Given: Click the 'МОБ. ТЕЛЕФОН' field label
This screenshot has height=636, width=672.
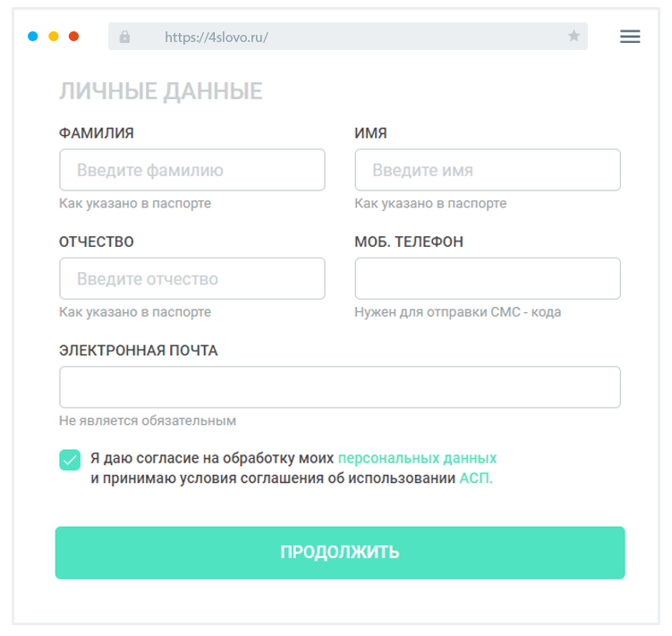Looking at the screenshot, I should tap(409, 242).
